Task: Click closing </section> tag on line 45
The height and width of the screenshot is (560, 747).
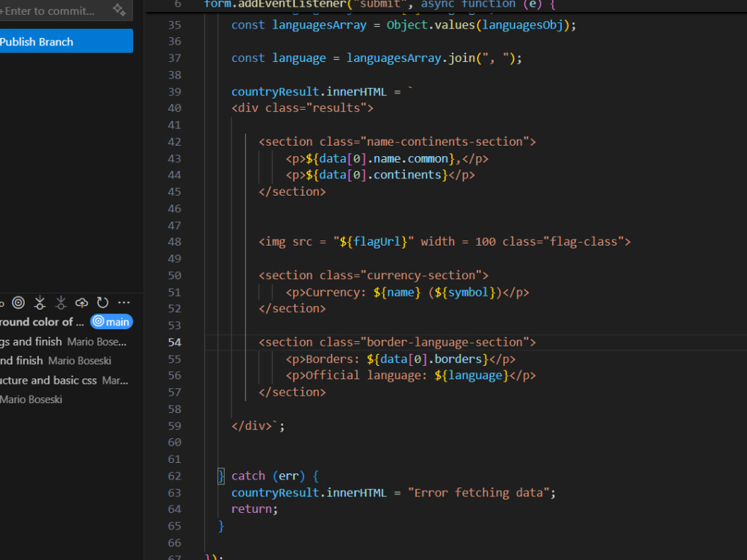Action: point(292,191)
